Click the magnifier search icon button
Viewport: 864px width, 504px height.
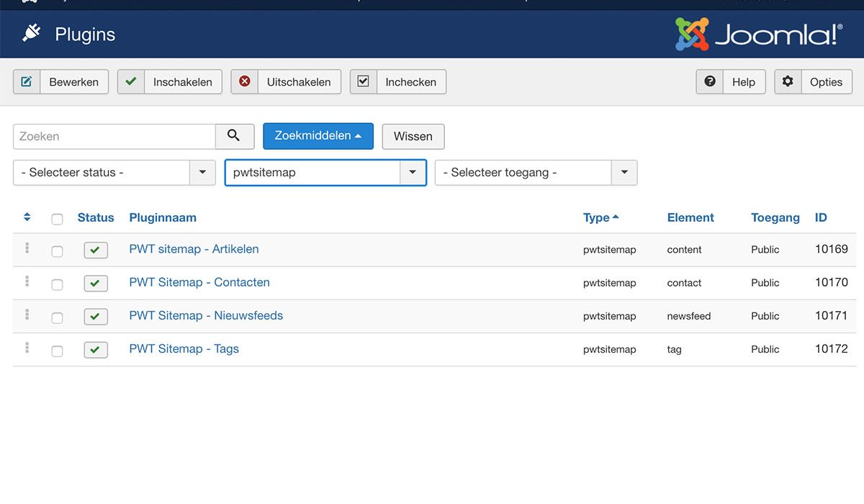click(x=234, y=136)
